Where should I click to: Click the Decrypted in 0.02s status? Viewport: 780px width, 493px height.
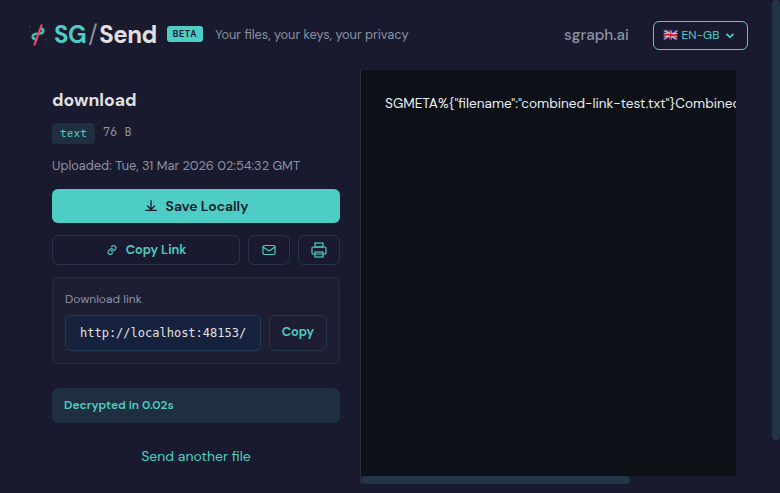(196, 405)
